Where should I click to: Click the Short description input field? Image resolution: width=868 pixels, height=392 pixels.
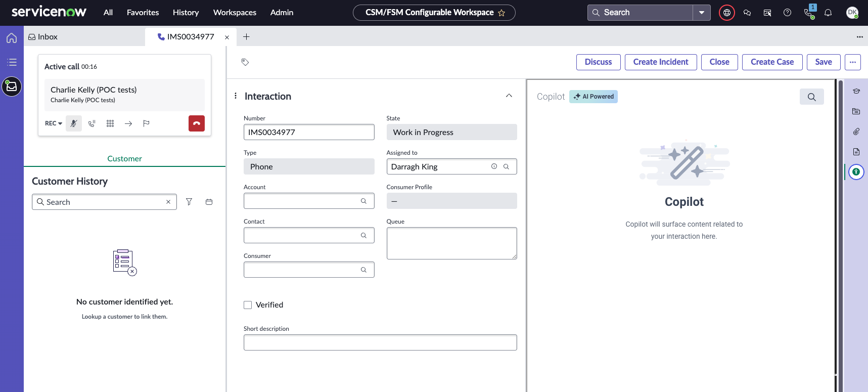(x=380, y=342)
